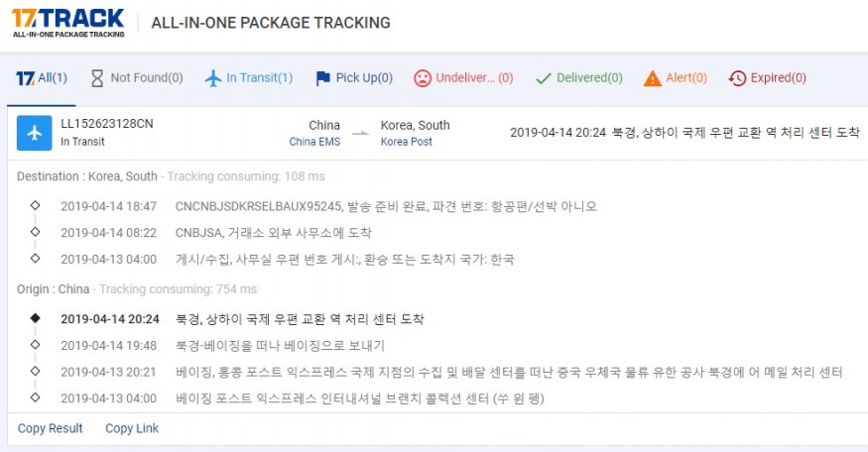Click the clock Expired icon
The width and height of the screenshot is (868, 452).
pyautogui.click(x=737, y=78)
